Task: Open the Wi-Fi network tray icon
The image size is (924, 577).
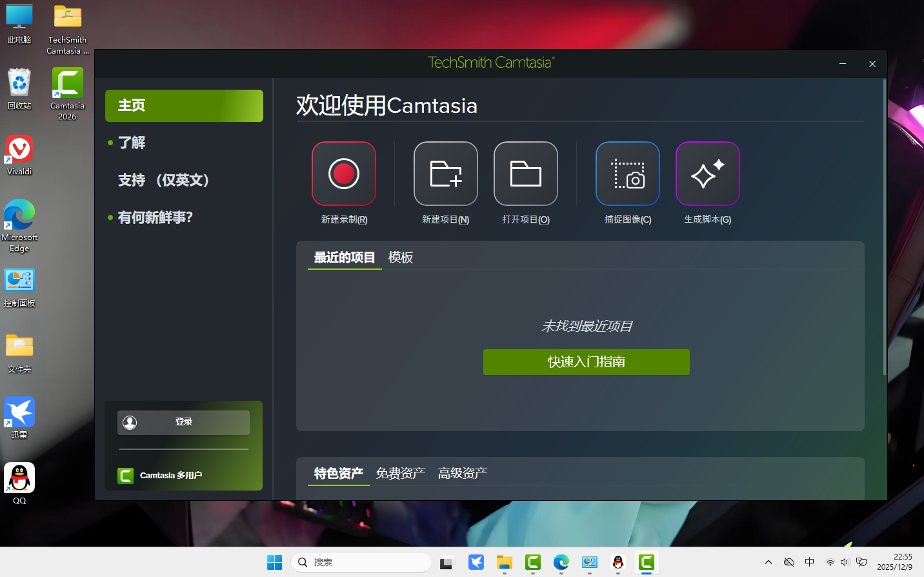Action: tap(830, 563)
